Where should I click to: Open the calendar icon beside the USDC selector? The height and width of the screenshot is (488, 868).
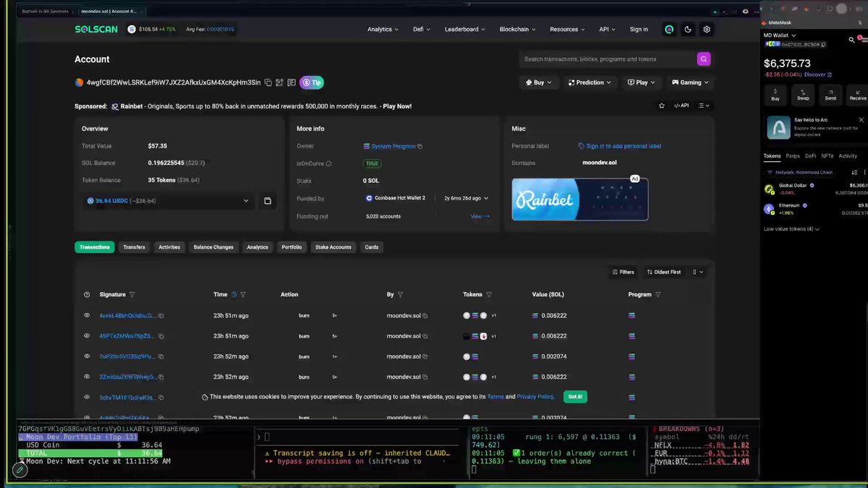(268, 201)
